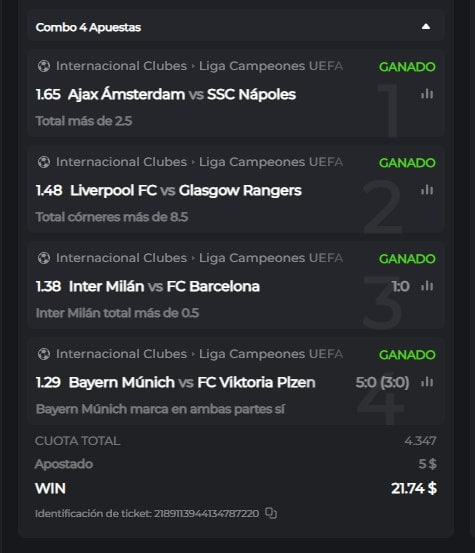Open Inter Milán vs FC Barcelona match

(x=164, y=286)
